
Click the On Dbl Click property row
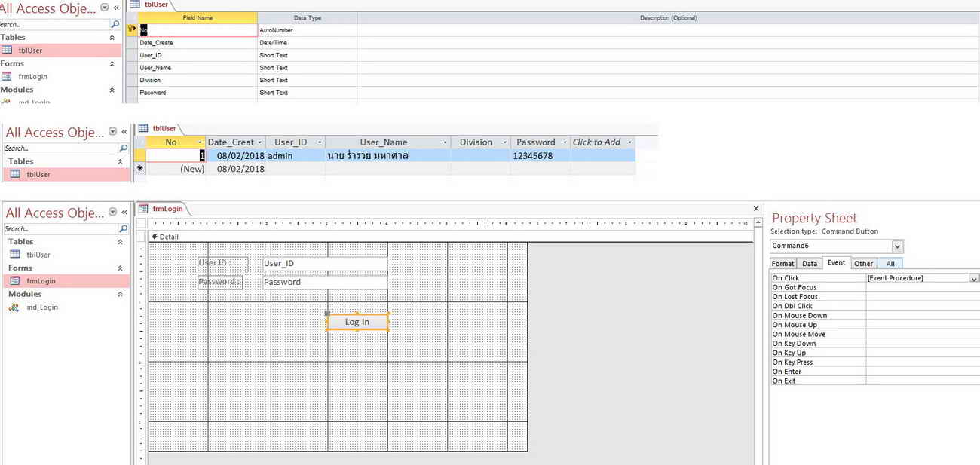click(x=874, y=306)
